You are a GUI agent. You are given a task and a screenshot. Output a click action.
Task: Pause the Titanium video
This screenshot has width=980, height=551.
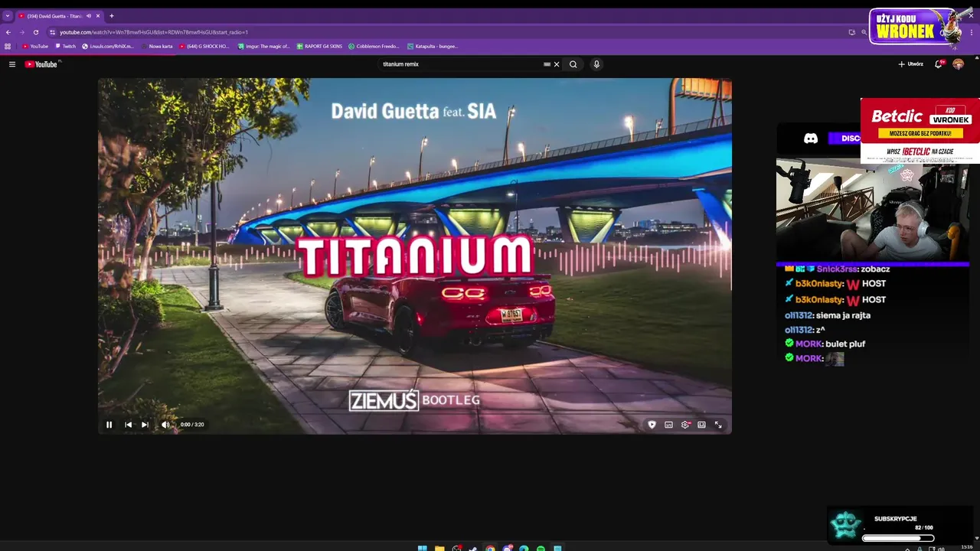tap(109, 425)
